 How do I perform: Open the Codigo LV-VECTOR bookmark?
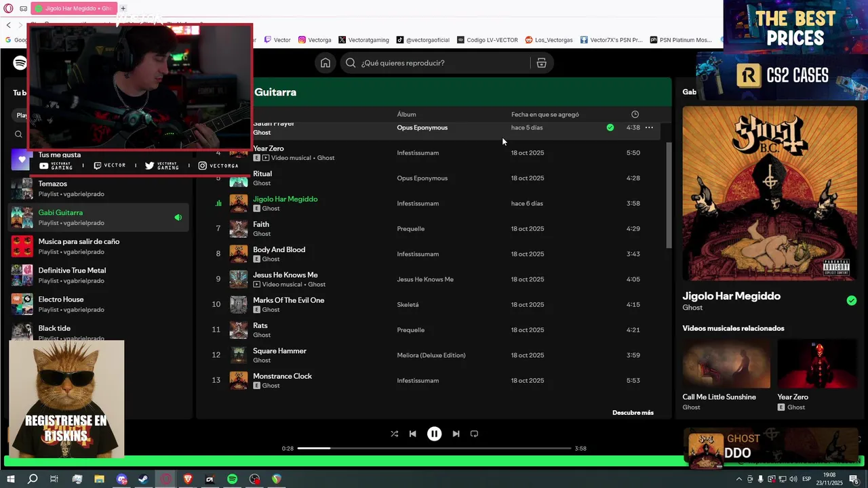[x=488, y=40]
